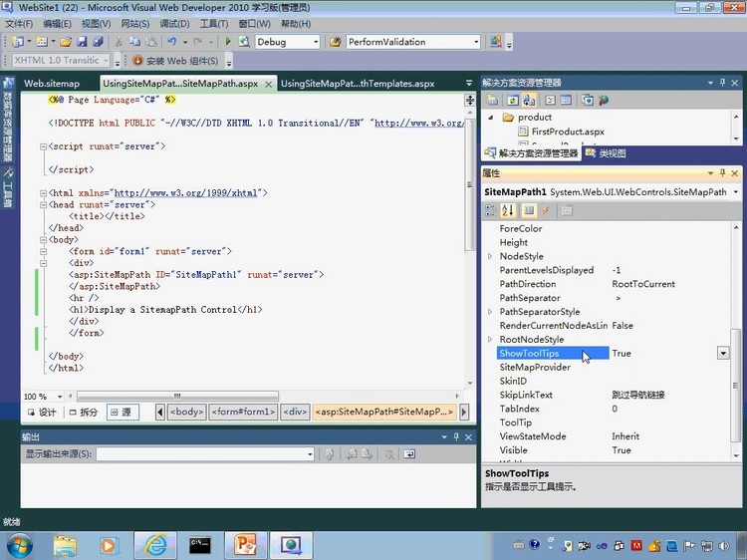The height and width of the screenshot is (560, 747).
Task: Show Properties page icon in Properties panel
Action: 529,210
